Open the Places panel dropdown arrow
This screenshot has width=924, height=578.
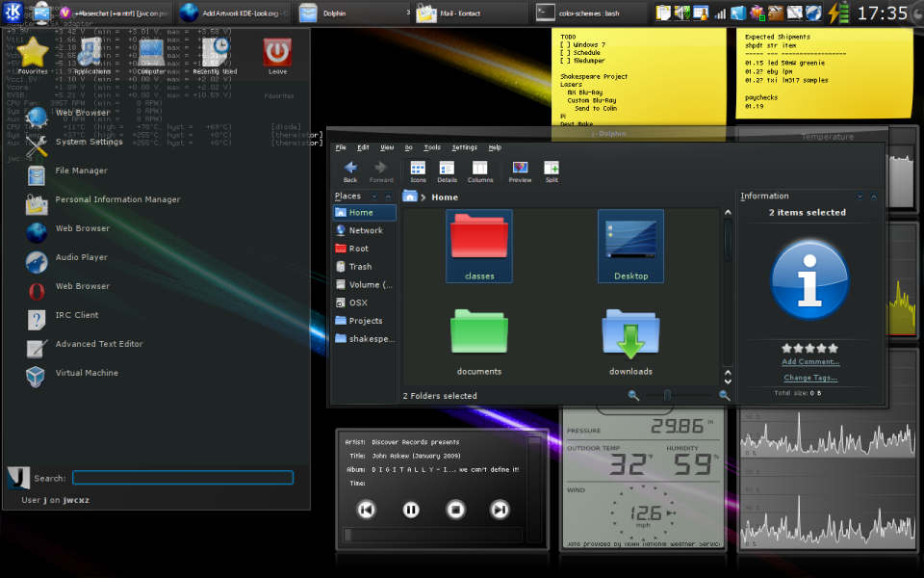coord(373,196)
